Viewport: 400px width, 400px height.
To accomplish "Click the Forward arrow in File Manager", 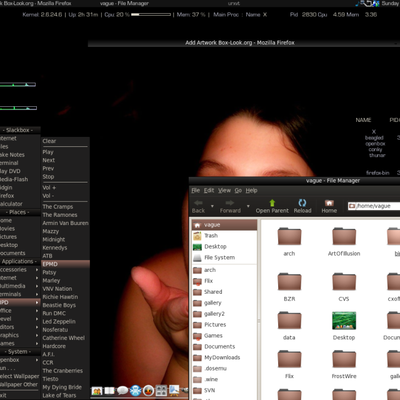I will tap(230, 203).
